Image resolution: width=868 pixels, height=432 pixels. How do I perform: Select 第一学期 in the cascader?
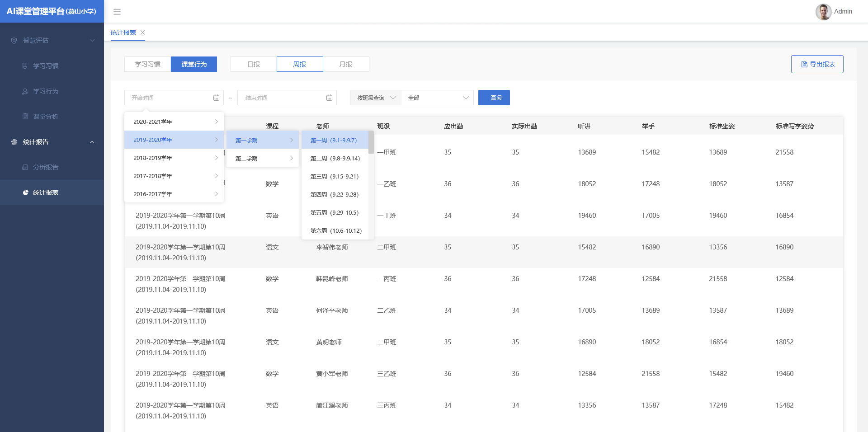click(263, 140)
